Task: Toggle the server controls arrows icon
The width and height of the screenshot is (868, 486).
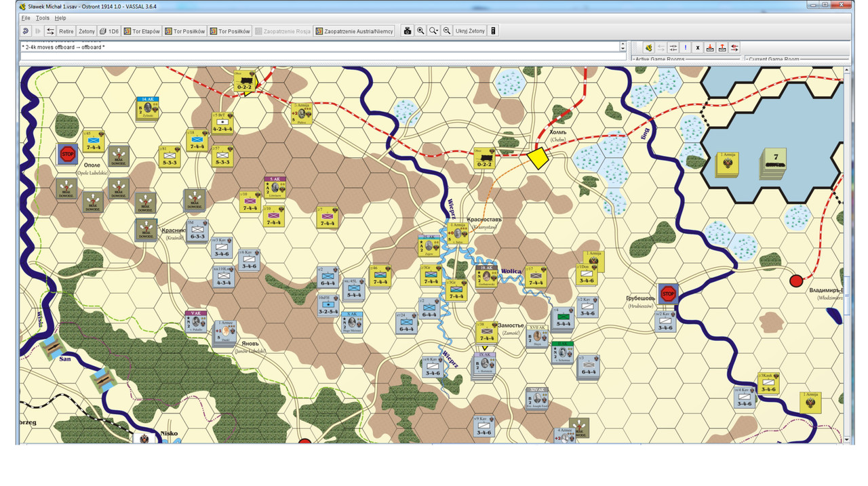Action: click(50, 31)
